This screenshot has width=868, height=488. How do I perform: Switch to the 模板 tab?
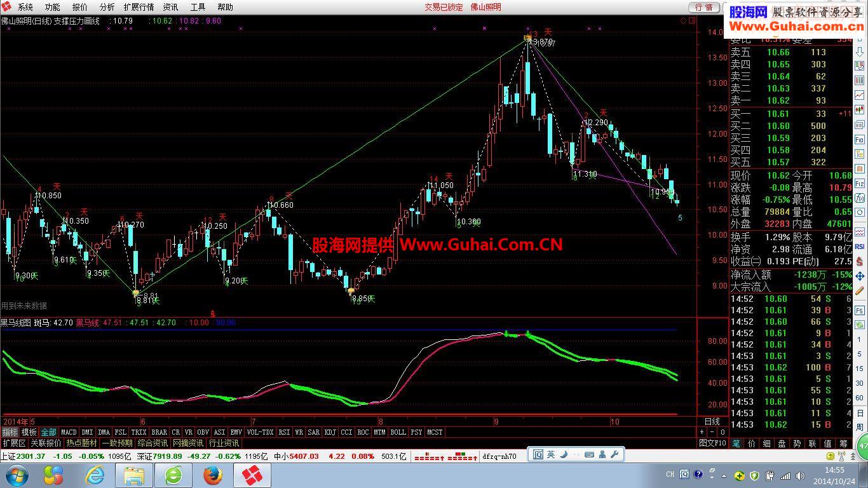pyautogui.click(x=29, y=432)
